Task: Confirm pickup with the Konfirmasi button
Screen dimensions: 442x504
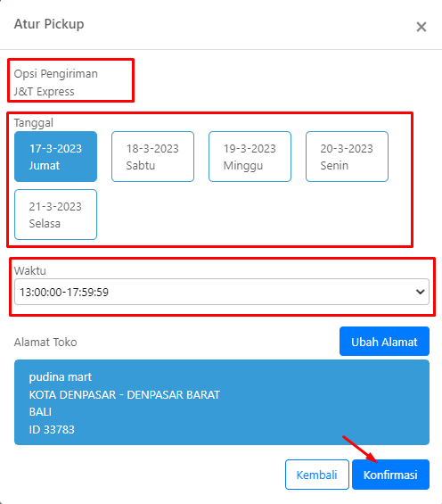Action: (390, 475)
